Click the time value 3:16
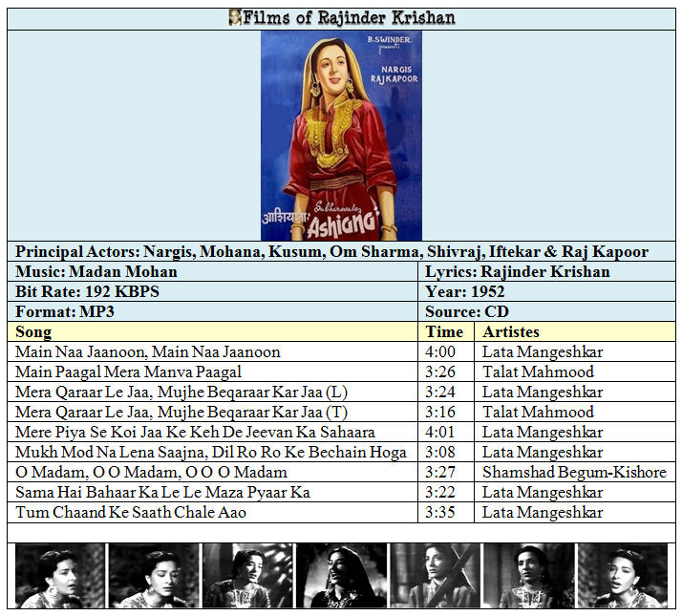682x616 pixels. pos(440,412)
